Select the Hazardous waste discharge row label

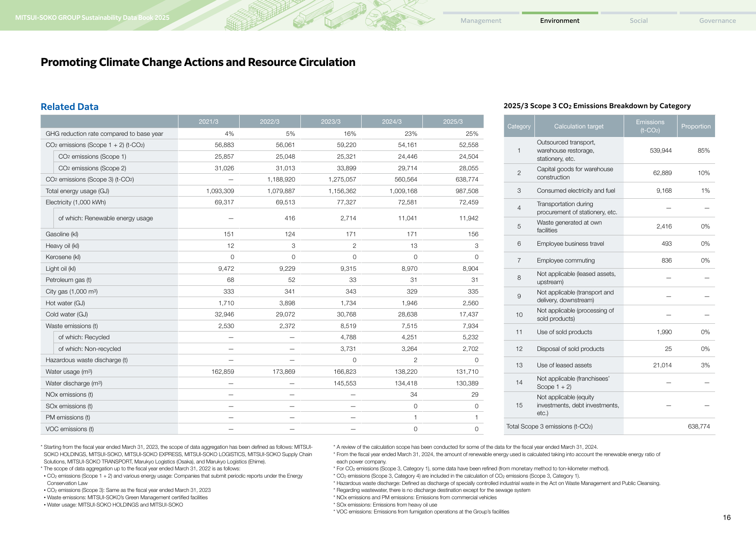point(87,360)
